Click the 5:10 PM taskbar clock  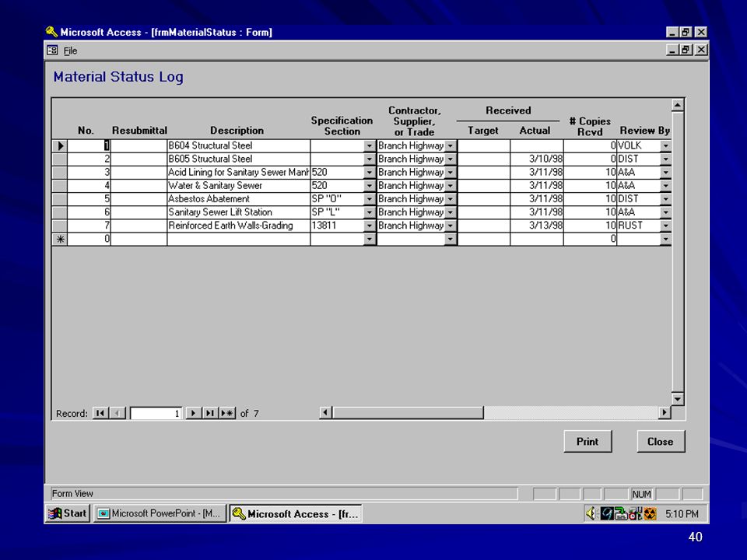pos(682,514)
